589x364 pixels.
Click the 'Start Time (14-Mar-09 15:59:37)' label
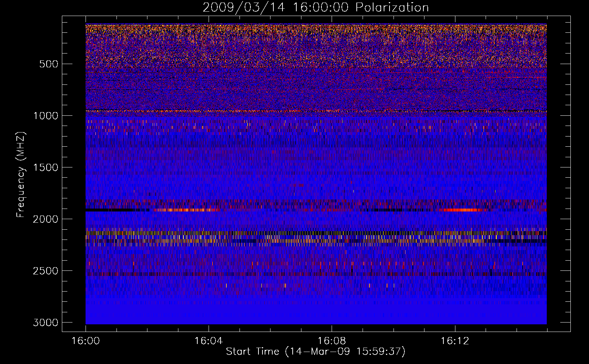[x=316, y=352]
